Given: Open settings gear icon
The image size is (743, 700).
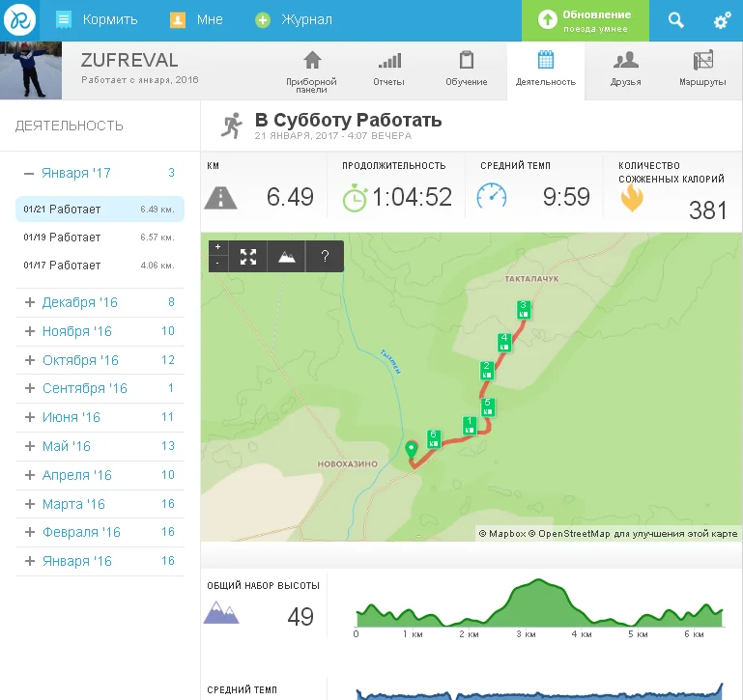Looking at the screenshot, I should point(722,20).
